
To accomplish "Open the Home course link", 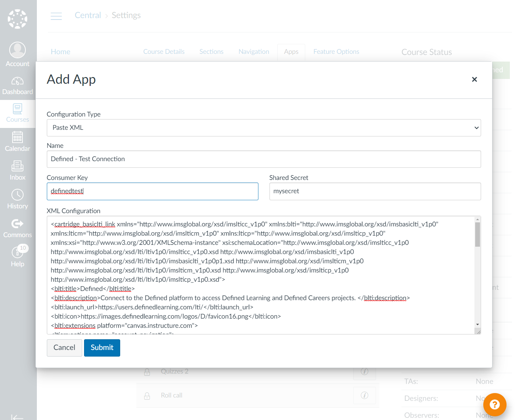I will (60, 52).
